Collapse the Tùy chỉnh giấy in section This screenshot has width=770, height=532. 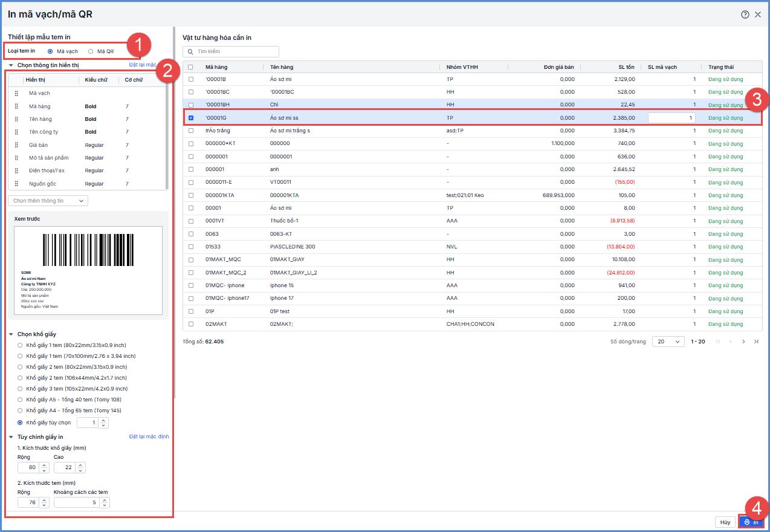click(x=11, y=437)
